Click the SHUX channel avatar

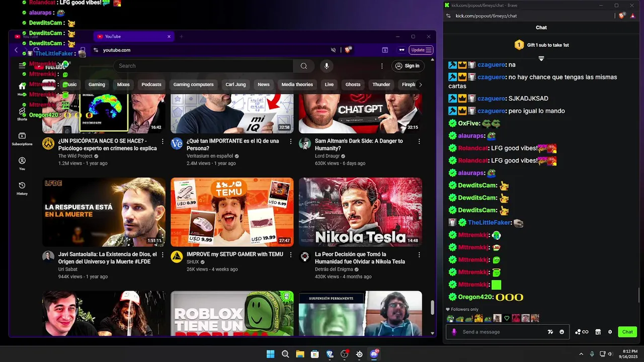[x=177, y=256]
